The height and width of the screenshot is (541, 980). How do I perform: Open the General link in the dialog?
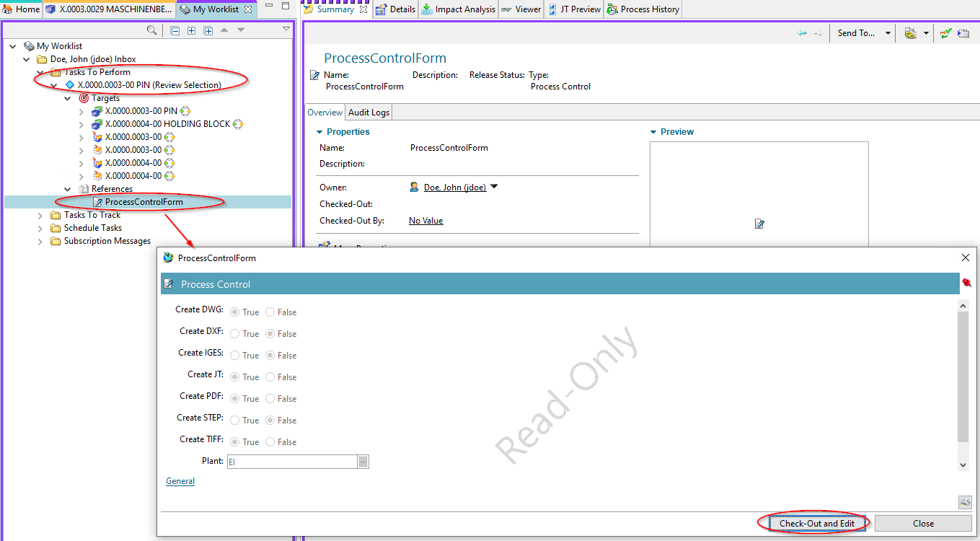point(180,481)
